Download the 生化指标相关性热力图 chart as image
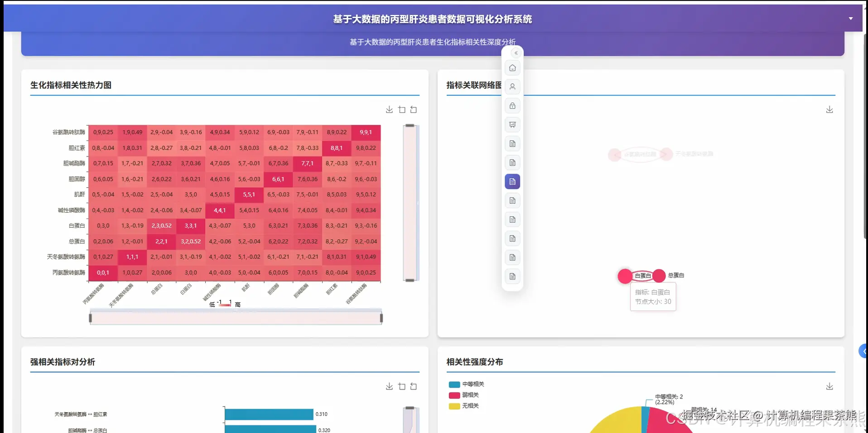Viewport: 868px width, 433px height. pyautogui.click(x=389, y=110)
